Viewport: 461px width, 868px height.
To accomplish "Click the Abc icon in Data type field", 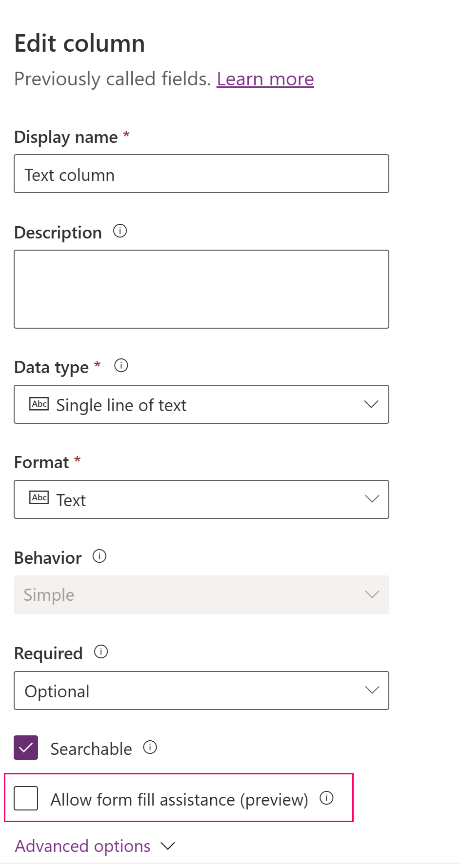I will point(40,404).
